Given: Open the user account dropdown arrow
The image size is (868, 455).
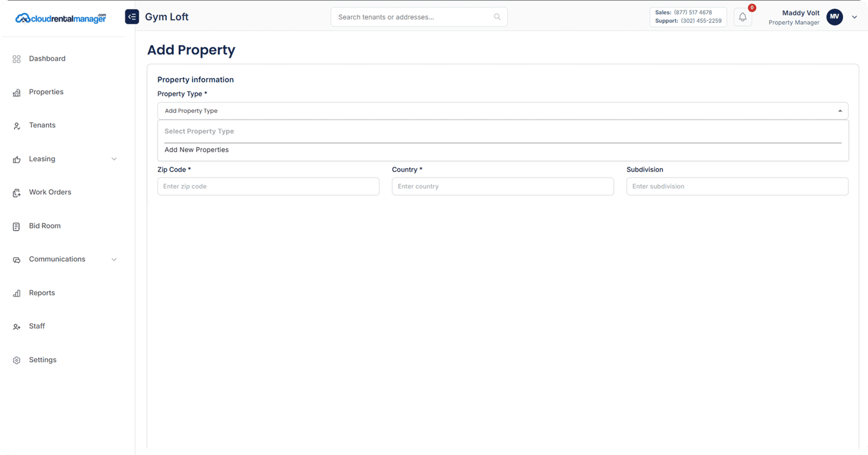Looking at the screenshot, I should 855,17.
